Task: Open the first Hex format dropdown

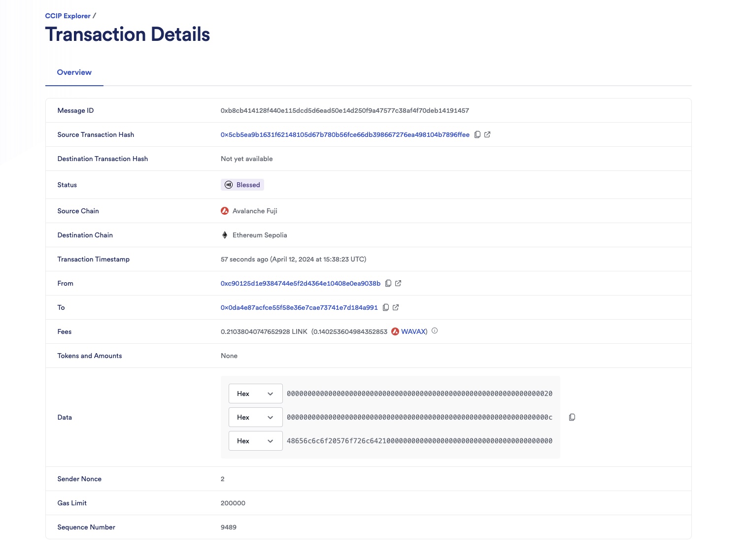Action: point(255,394)
